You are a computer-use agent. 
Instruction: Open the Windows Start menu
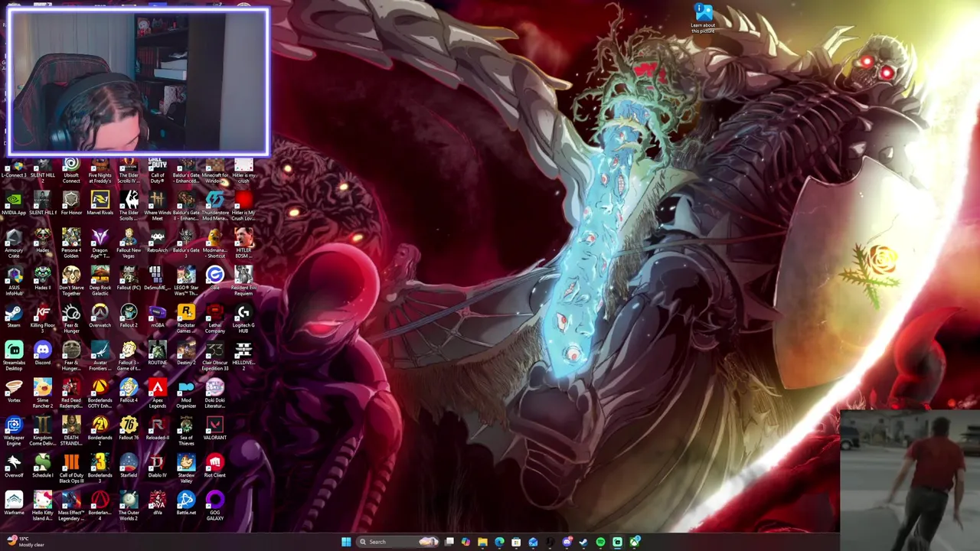pyautogui.click(x=346, y=542)
